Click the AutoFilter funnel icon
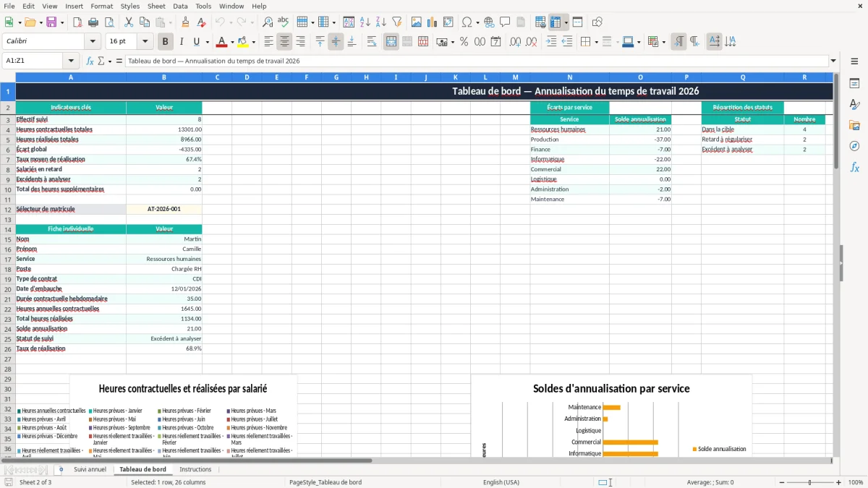The width and height of the screenshot is (868, 488). tap(397, 22)
